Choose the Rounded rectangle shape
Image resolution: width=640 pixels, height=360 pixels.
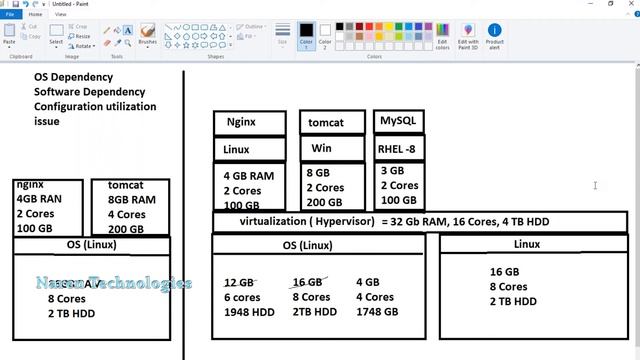[204, 27]
